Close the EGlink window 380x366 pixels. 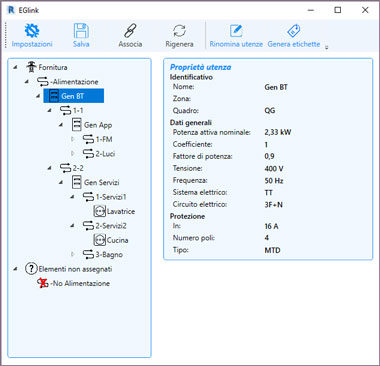pos(365,10)
